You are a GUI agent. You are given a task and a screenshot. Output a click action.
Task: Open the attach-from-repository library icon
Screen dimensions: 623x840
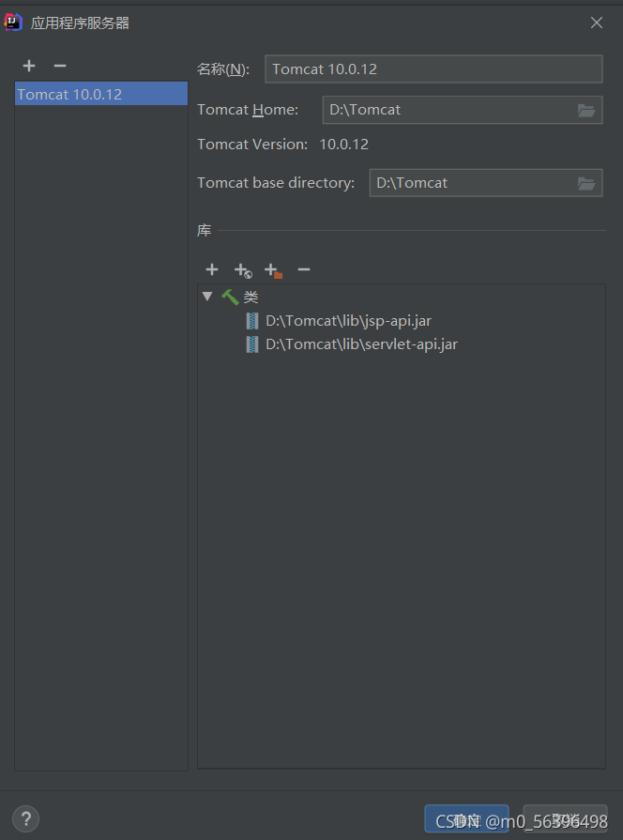tap(241, 270)
